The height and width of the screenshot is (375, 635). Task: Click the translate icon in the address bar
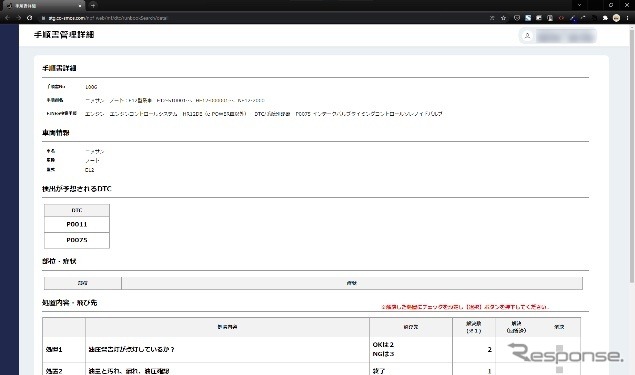492,18
